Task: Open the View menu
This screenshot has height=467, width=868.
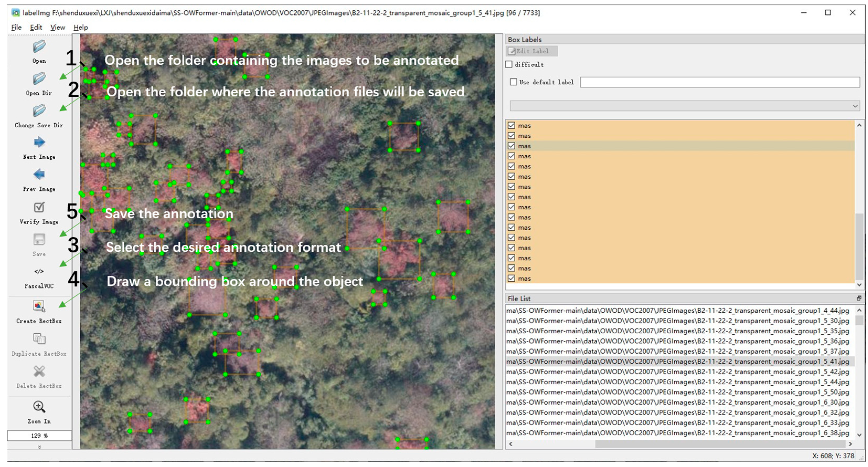Action: [57, 27]
